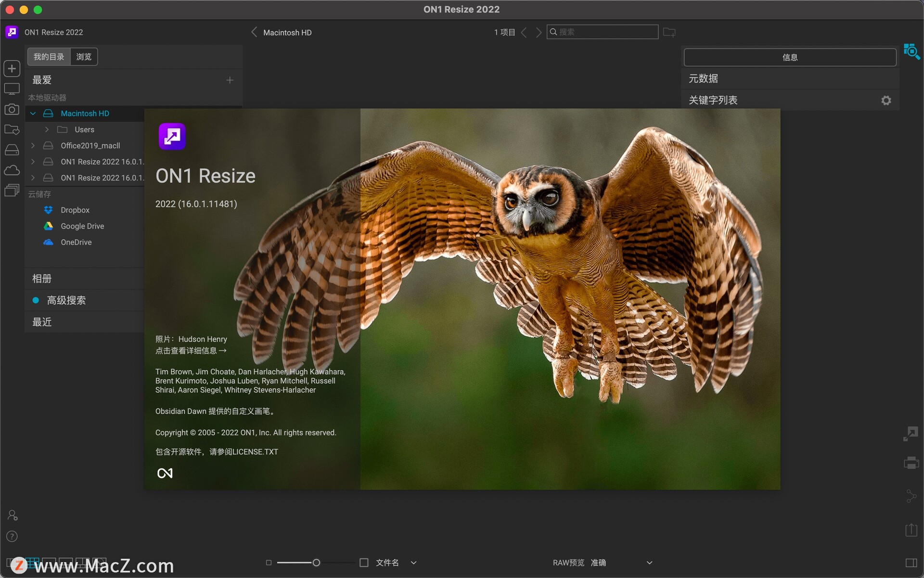924x578 pixels.
Task: Click the Macintosh HD breadcrumb title
Action: point(287,32)
